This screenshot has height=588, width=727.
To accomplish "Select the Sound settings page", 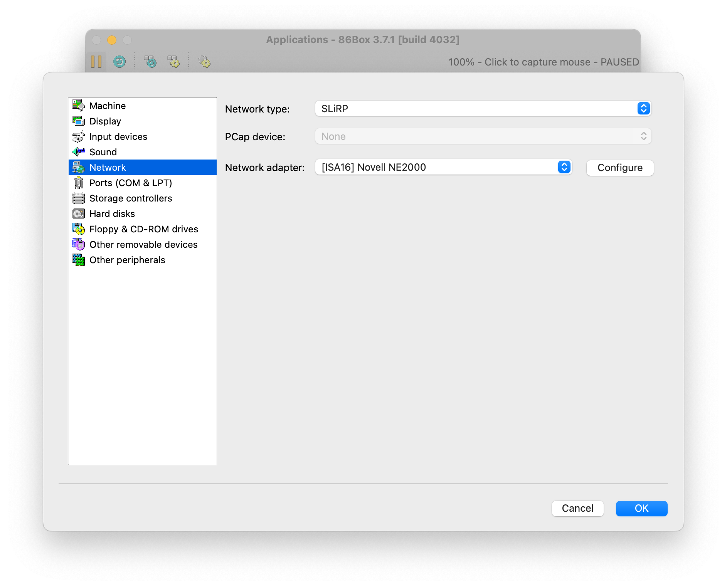I will (142, 152).
